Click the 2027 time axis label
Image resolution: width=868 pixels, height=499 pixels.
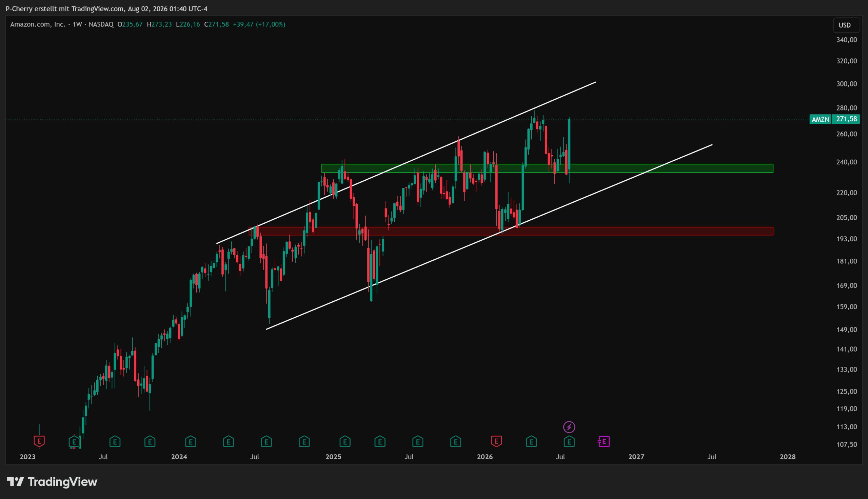coord(636,457)
